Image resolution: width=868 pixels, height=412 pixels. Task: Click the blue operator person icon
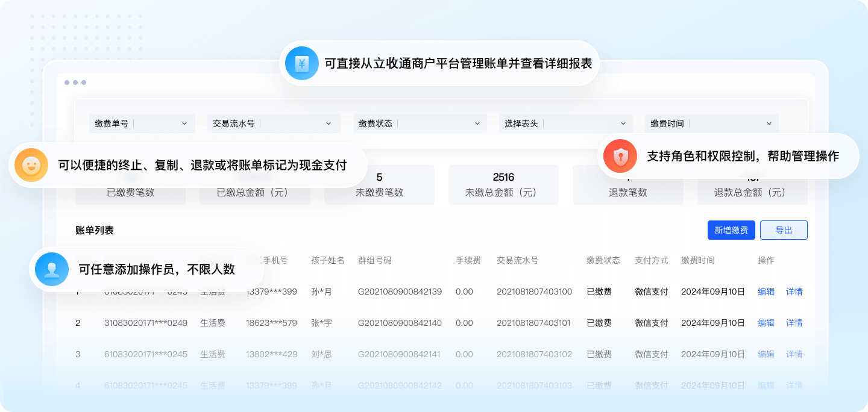[x=52, y=269]
